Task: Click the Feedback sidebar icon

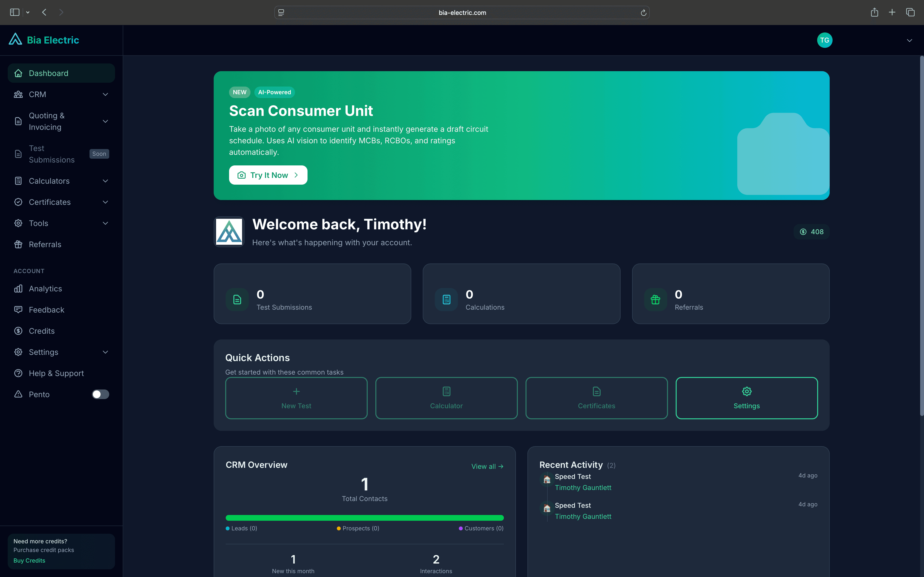Action: (18, 309)
